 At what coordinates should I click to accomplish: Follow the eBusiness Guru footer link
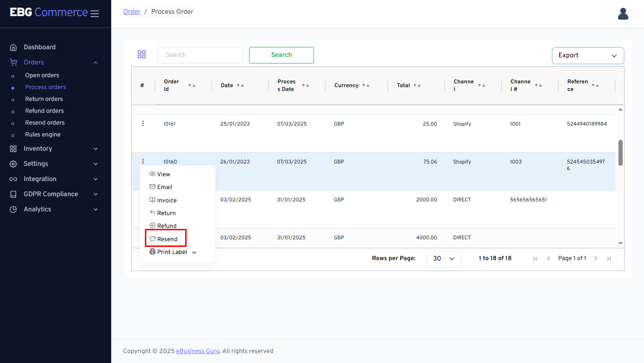click(x=197, y=351)
